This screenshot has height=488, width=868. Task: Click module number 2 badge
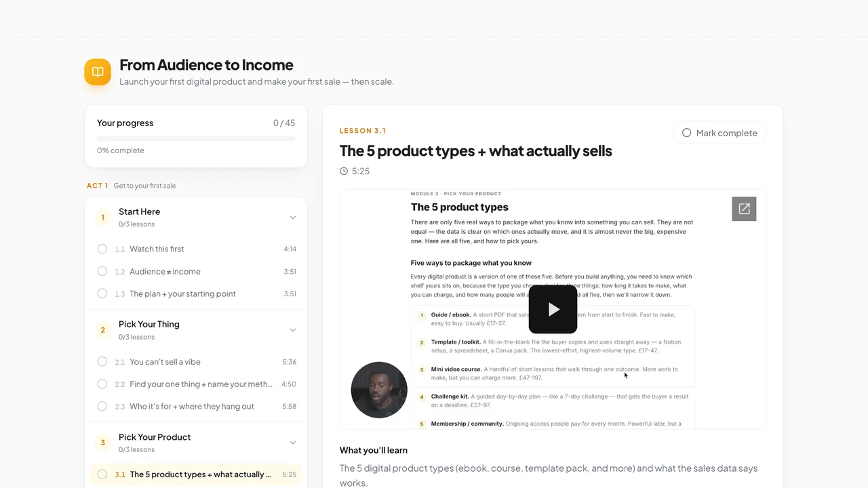pyautogui.click(x=103, y=330)
